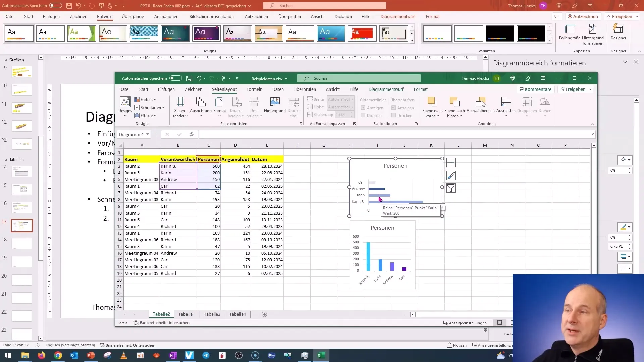Viewport: 644px width, 362px height.
Task: Click Notizen in PowerPoint status bar
Action: tap(457, 345)
